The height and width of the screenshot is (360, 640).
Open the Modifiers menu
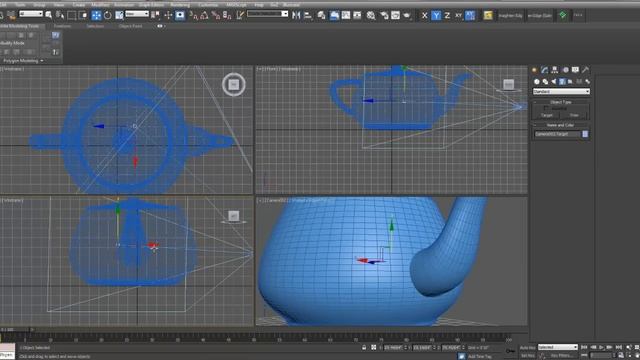pyautogui.click(x=100, y=5)
